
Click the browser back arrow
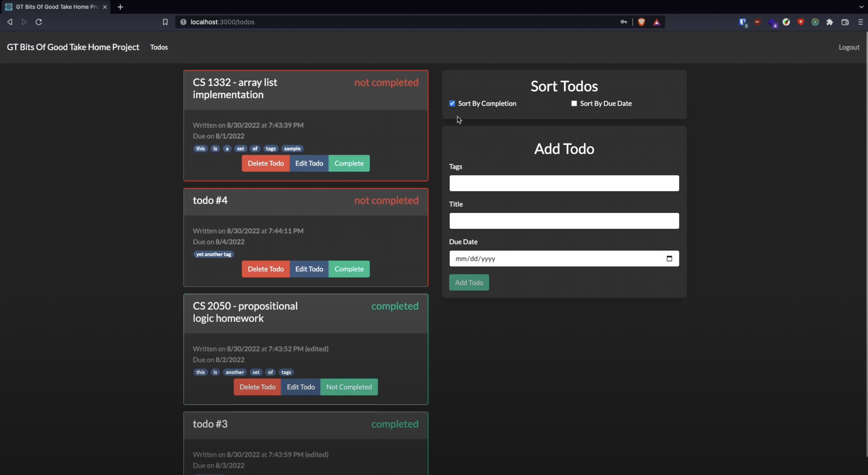tap(10, 22)
